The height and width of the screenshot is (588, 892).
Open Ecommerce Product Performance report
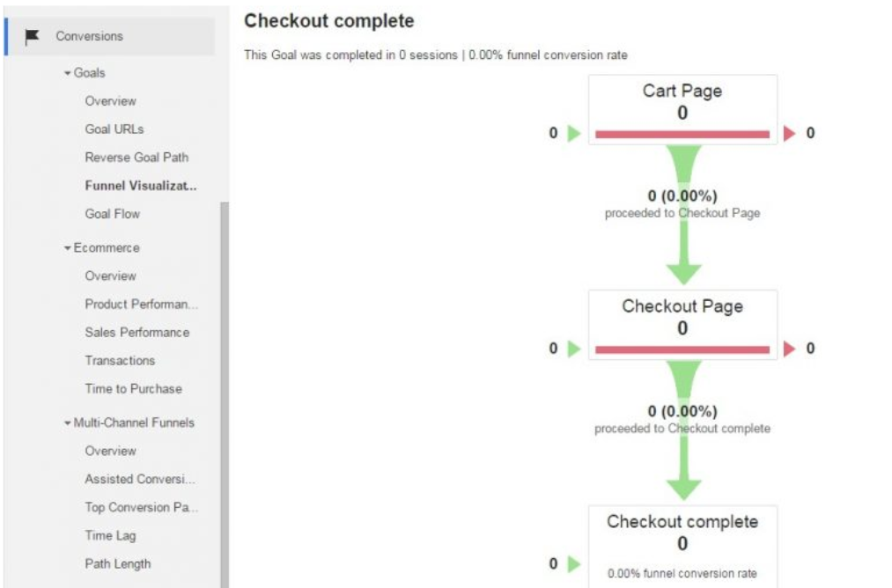click(141, 305)
